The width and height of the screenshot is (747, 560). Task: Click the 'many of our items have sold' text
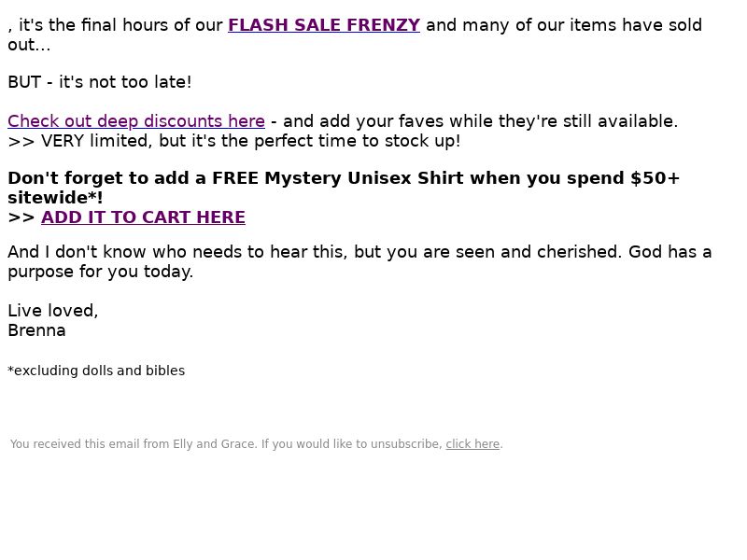click(582, 25)
